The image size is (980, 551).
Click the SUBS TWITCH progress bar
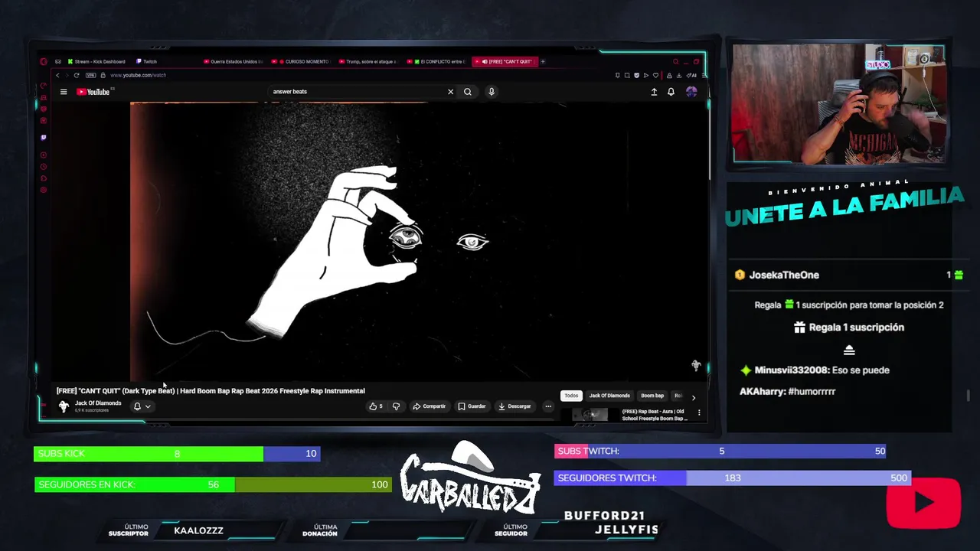click(721, 451)
